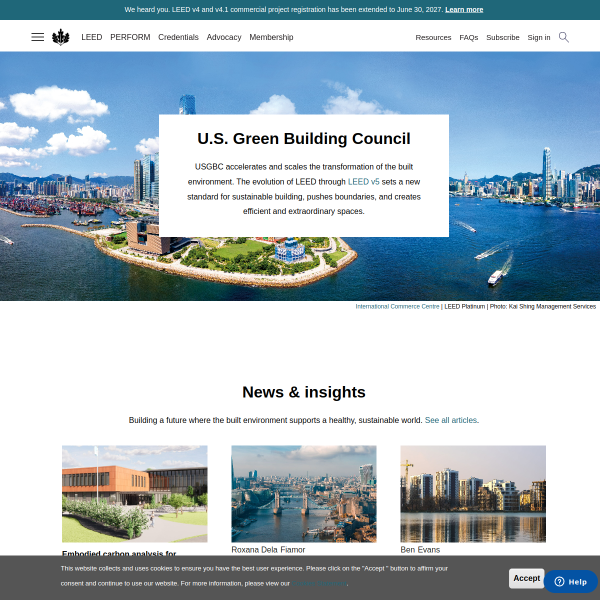Open the hamburger menu icon
This screenshot has width=600, height=600.
(x=38, y=37)
